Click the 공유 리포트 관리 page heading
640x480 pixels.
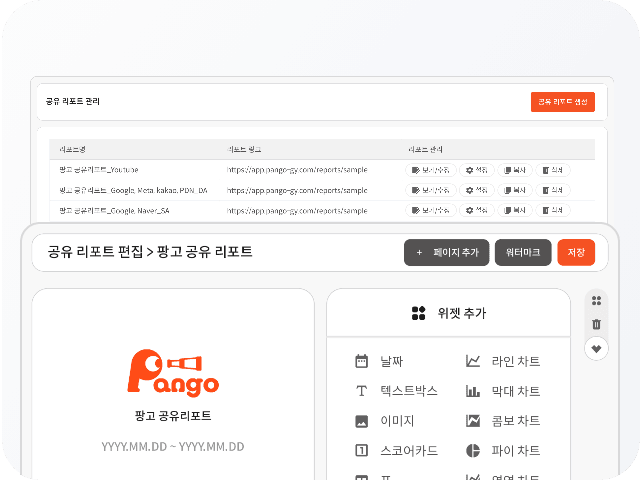[x=73, y=101]
